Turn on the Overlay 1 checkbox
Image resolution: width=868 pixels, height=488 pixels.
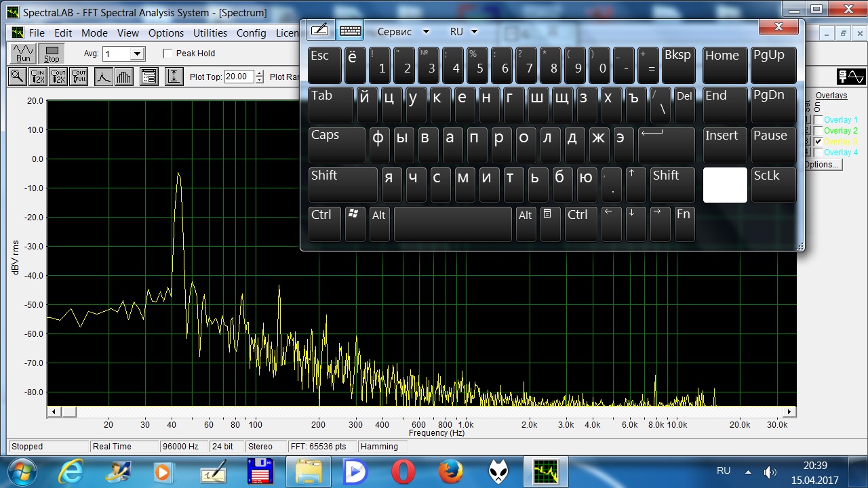pos(818,120)
